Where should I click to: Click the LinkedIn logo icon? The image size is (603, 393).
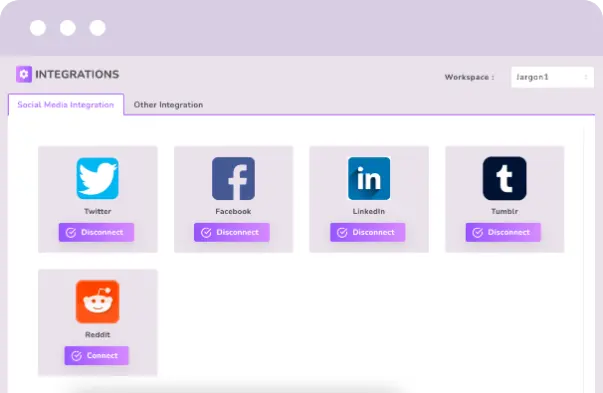pos(369,178)
